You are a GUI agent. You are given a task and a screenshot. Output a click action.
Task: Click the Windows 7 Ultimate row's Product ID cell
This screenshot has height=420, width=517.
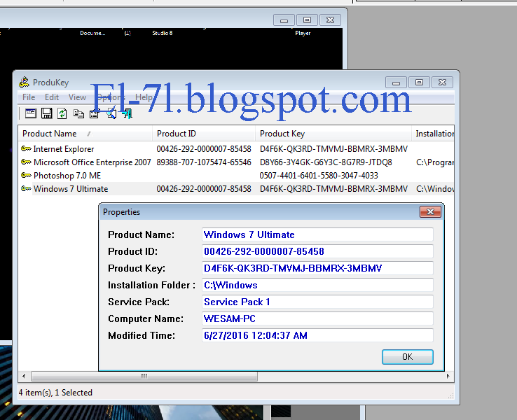[204, 189]
